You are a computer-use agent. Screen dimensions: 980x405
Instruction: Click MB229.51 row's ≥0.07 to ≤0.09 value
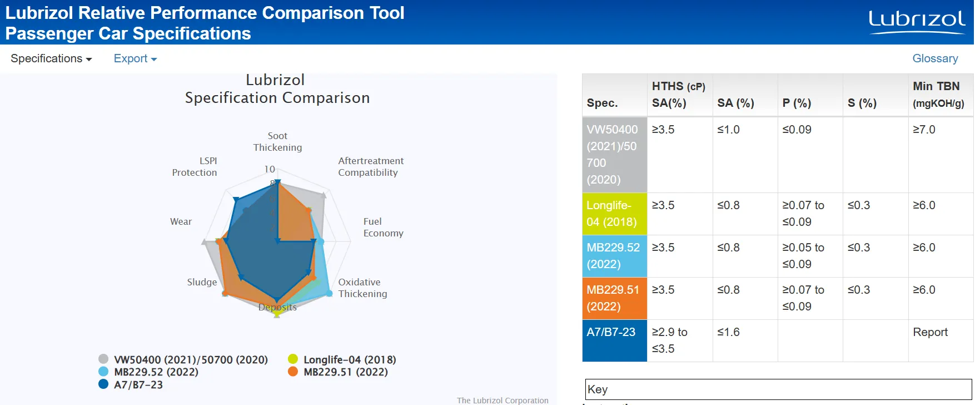coord(803,298)
